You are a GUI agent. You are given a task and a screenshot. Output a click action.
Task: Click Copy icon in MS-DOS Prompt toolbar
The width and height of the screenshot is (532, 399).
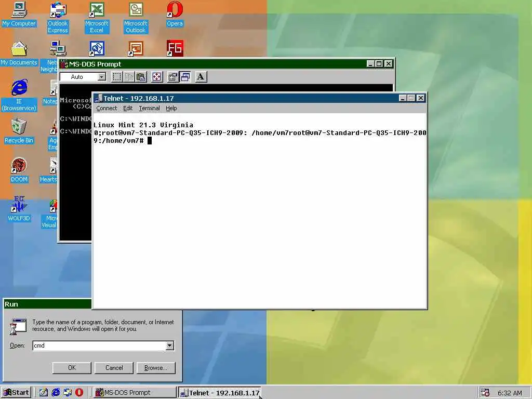[x=129, y=77]
